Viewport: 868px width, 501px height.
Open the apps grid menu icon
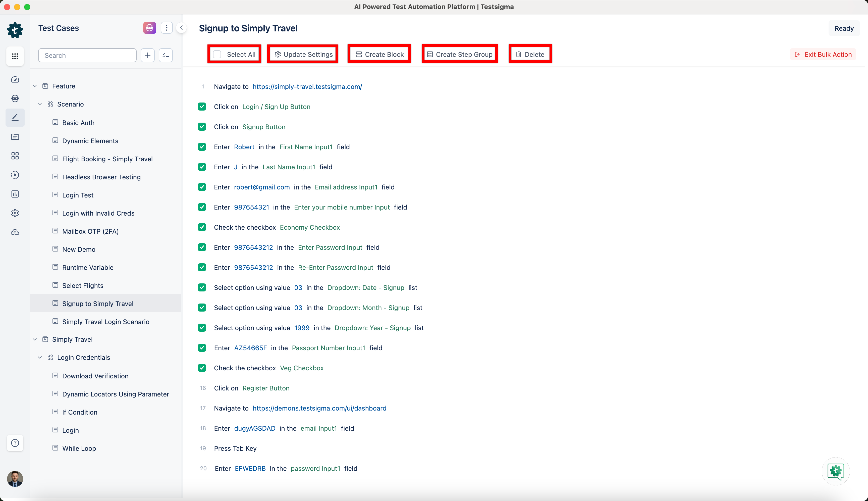[x=15, y=56]
